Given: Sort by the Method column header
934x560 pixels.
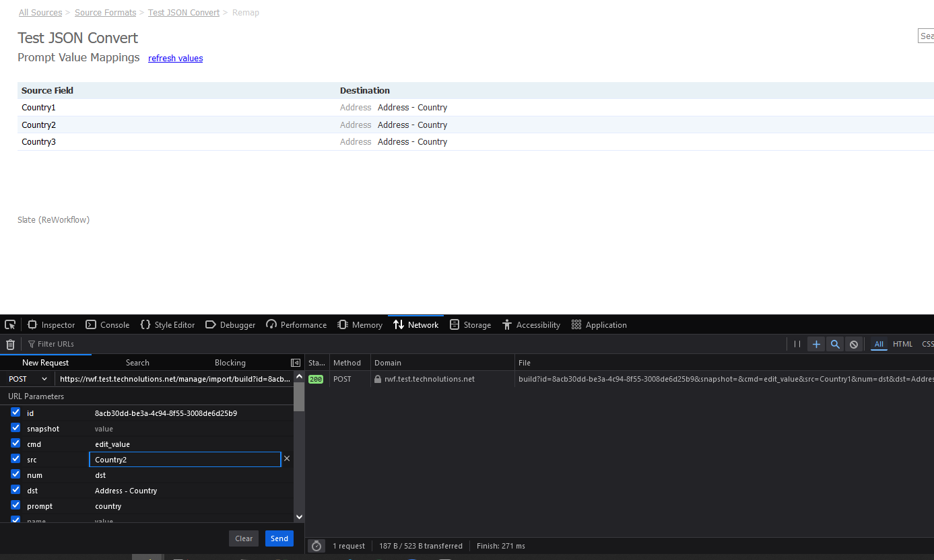Looking at the screenshot, I should [349, 363].
